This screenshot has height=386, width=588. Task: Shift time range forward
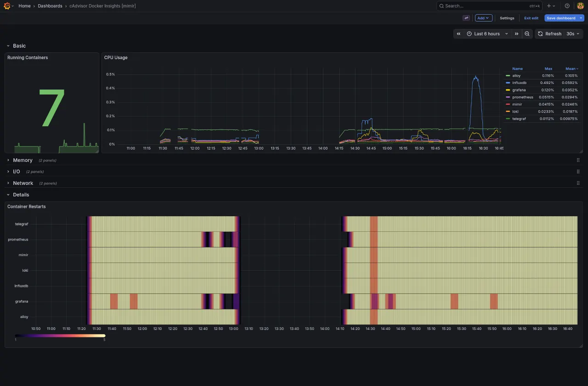[516, 34]
